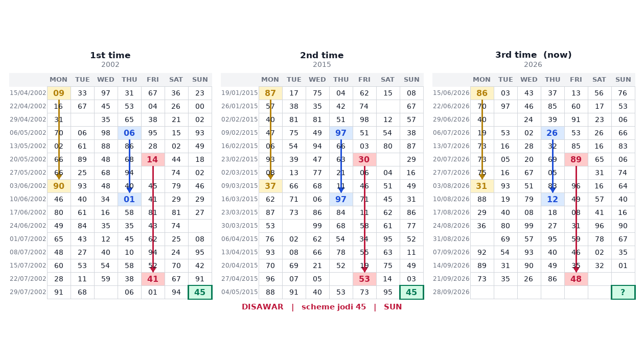
Task: Click yellow highlighted 09 in first table
Action: pos(59,93)
